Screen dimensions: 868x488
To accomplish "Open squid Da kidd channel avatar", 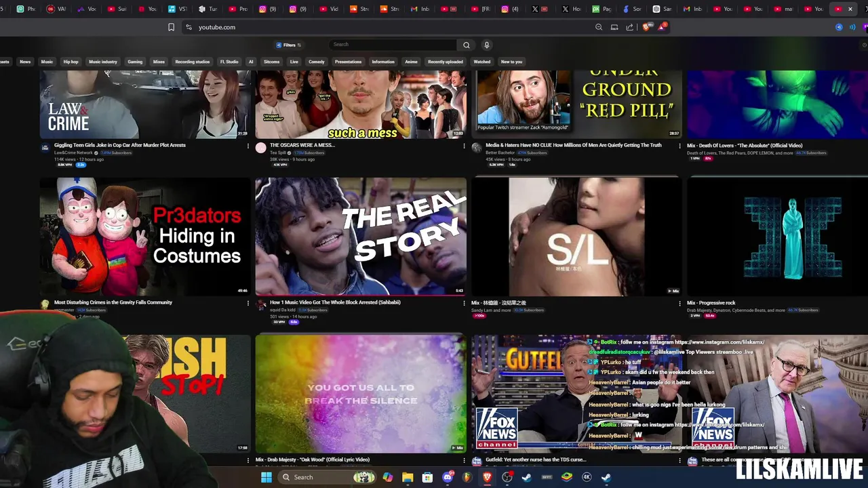I will [261, 305].
